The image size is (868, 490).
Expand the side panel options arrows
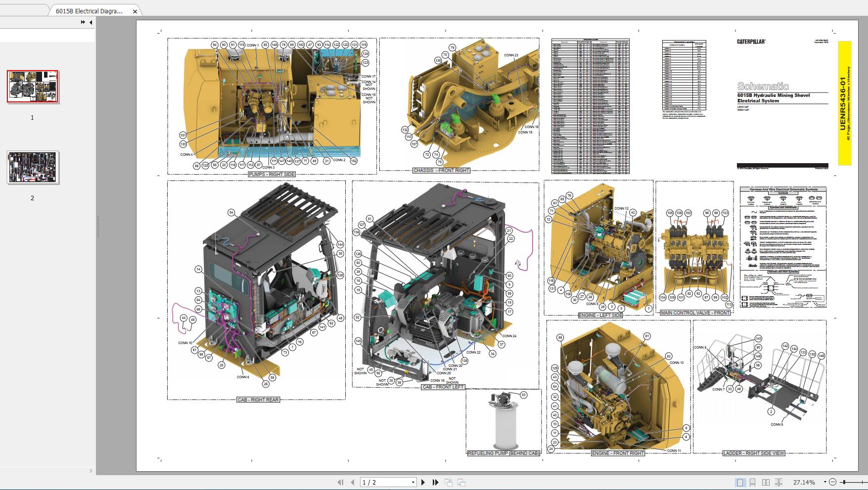[x=83, y=22]
